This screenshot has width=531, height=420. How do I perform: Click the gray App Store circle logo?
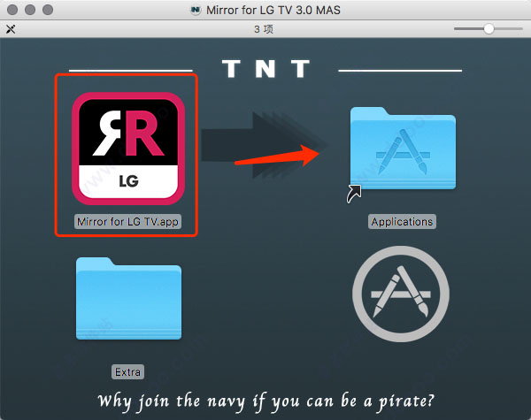click(x=401, y=294)
